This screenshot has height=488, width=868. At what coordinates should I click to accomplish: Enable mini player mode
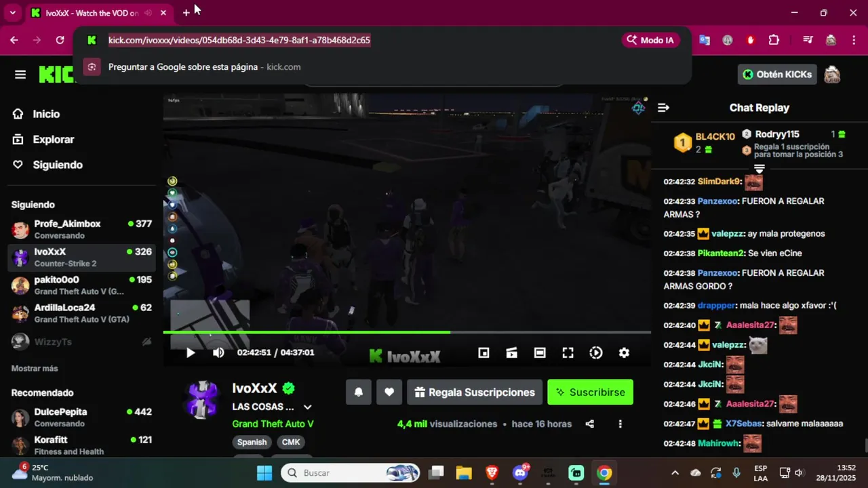click(x=484, y=352)
